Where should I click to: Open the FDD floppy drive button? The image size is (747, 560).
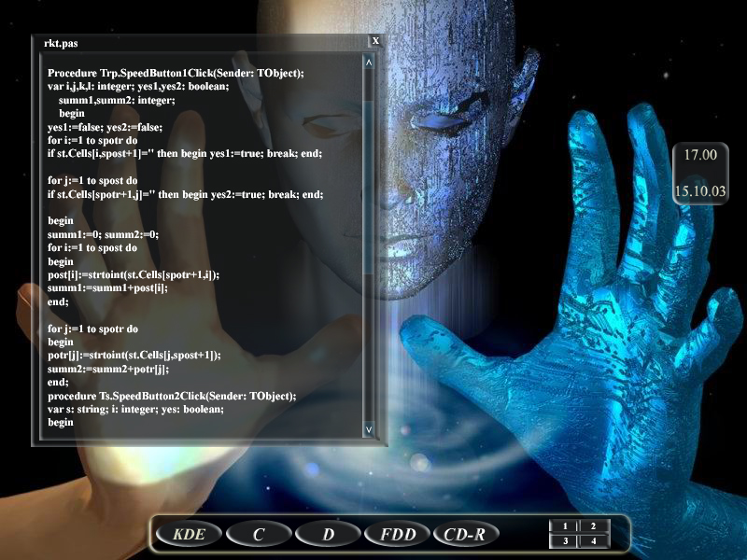click(397, 535)
